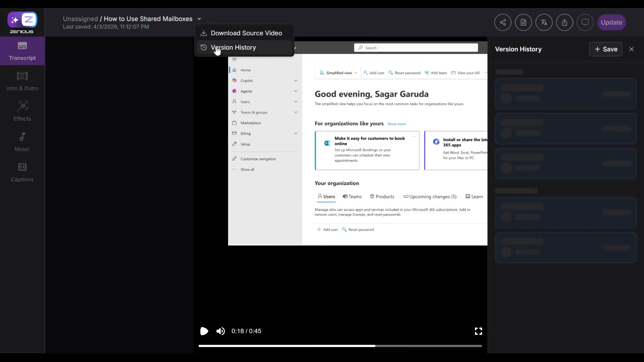This screenshot has width=644, height=362.
Task: Collapse the project title dropdown chevron
Action: point(199,19)
